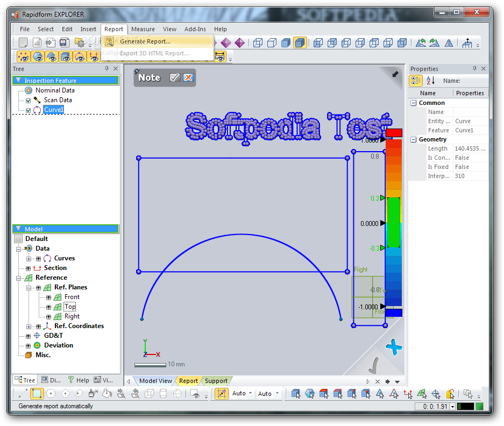Expand the Curves tree node

pos(29,259)
